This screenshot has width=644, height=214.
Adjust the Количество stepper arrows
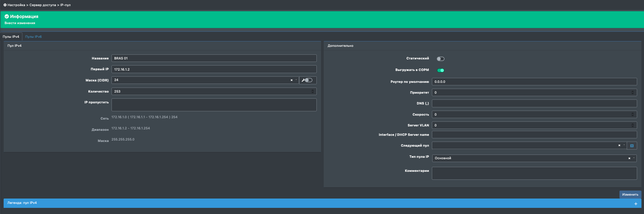[312, 92]
